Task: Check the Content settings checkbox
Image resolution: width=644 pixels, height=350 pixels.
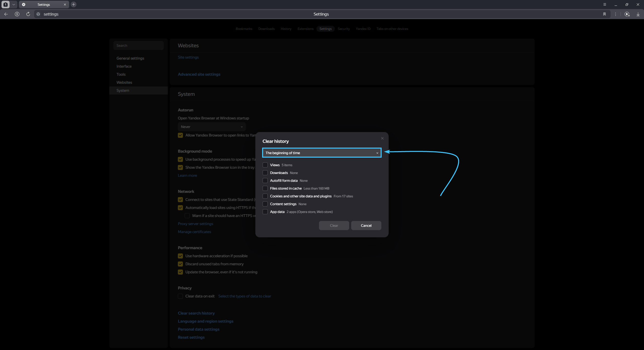Action: 265,204
